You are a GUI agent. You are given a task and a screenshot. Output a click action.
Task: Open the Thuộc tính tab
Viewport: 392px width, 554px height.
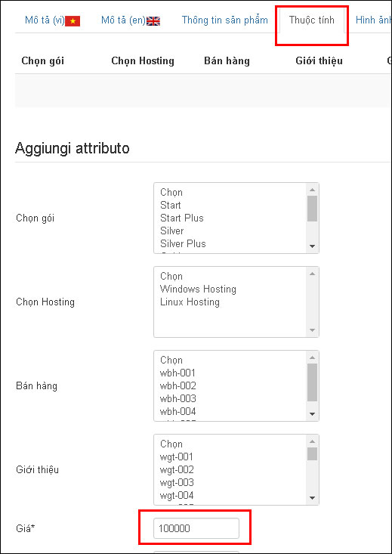(311, 20)
